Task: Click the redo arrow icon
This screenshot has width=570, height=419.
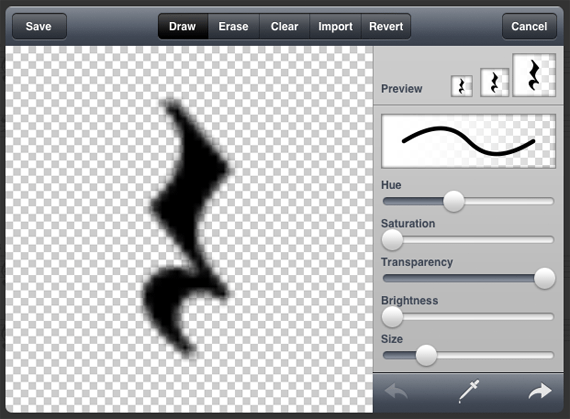Action: [x=540, y=391]
